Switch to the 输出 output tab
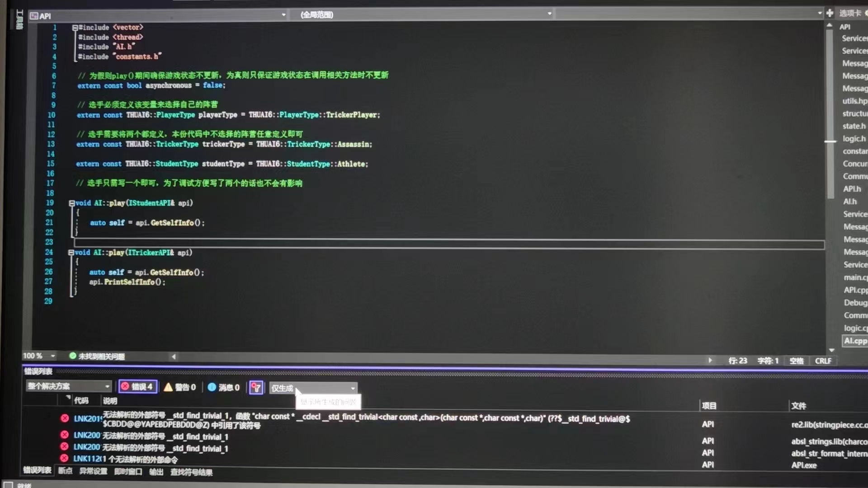 [x=156, y=472]
